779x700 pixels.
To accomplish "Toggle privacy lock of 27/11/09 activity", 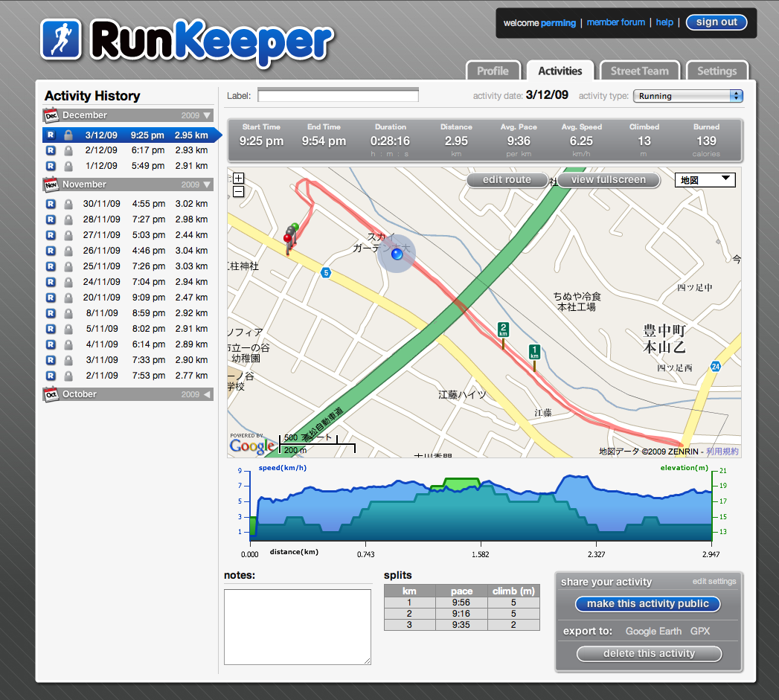I will coord(68,235).
